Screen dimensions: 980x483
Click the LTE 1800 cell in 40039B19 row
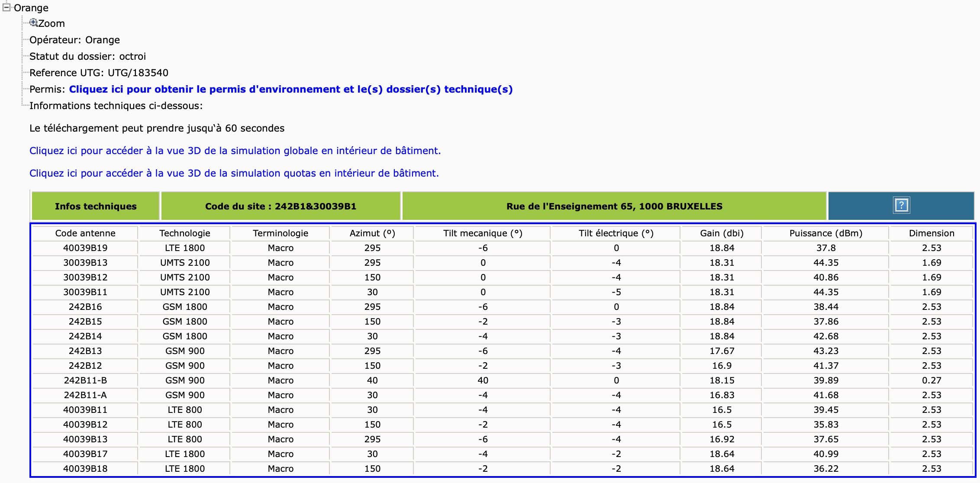point(185,248)
